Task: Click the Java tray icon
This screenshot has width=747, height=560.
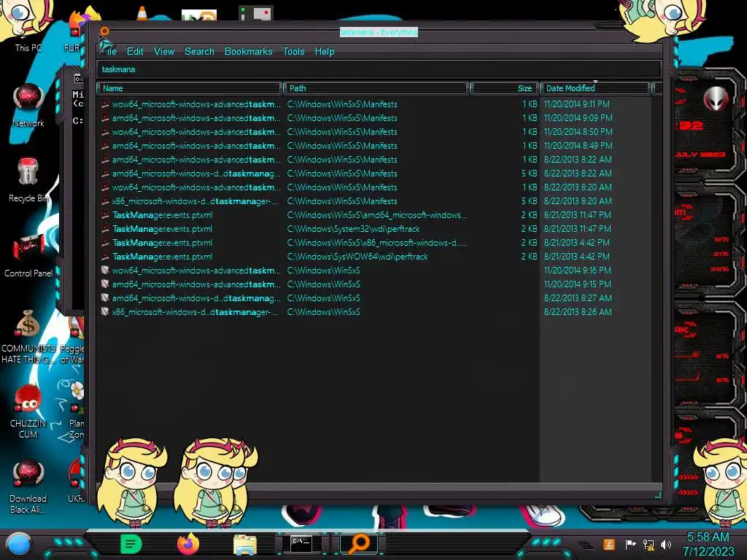Action: 608,544
